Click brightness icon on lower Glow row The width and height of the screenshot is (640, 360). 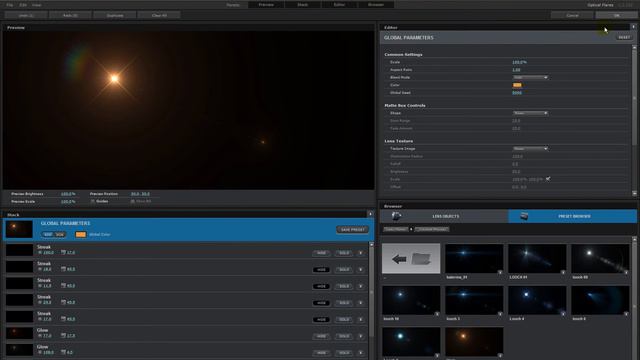coord(40,352)
